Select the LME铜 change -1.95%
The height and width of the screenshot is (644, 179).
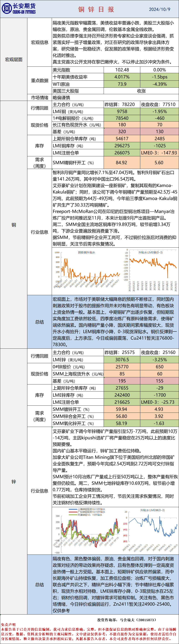click(x=160, y=111)
